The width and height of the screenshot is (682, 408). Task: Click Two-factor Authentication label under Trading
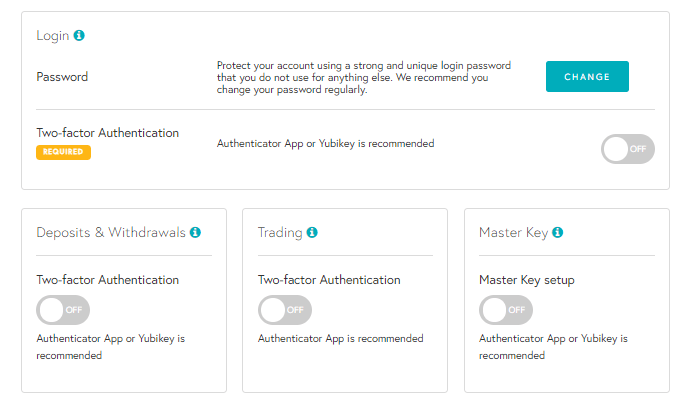[329, 280]
